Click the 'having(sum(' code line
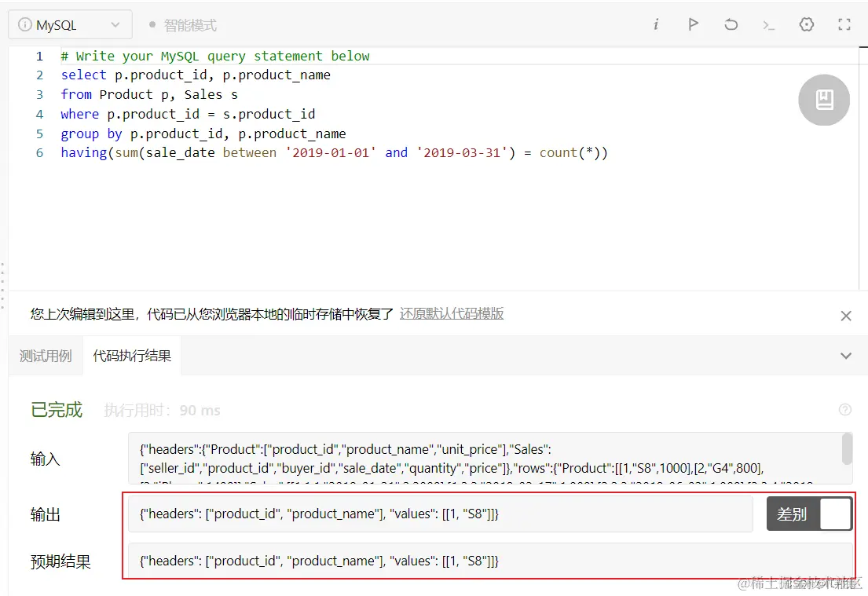 [x=334, y=153]
